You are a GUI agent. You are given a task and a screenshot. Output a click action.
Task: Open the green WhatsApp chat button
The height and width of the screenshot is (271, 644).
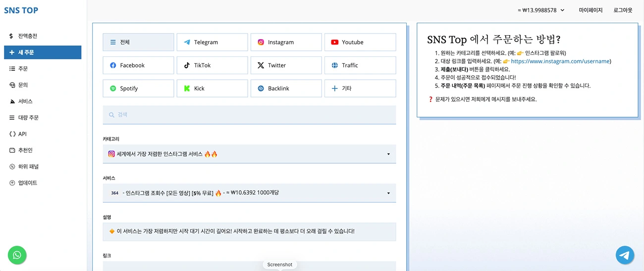point(17,255)
